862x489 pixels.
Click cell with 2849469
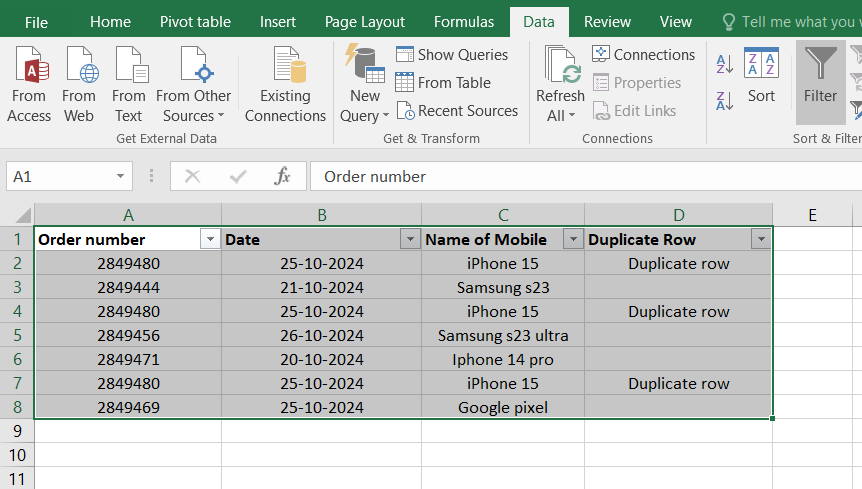pyautogui.click(x=128, y=407)
